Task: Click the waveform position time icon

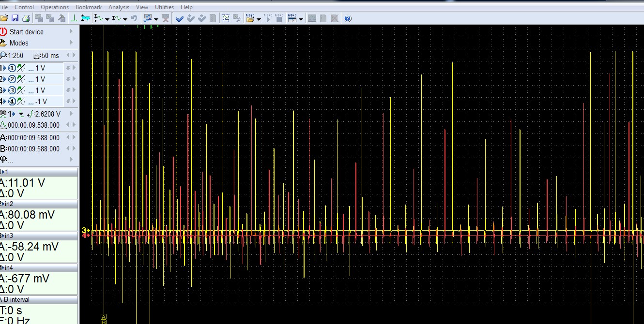Action: click(3, 125)
